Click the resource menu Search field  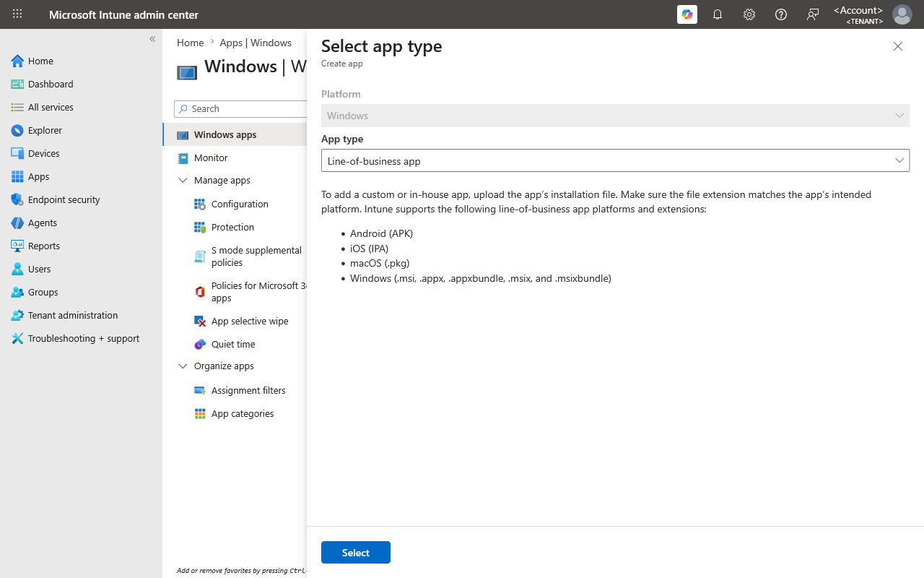coord(241,108)
